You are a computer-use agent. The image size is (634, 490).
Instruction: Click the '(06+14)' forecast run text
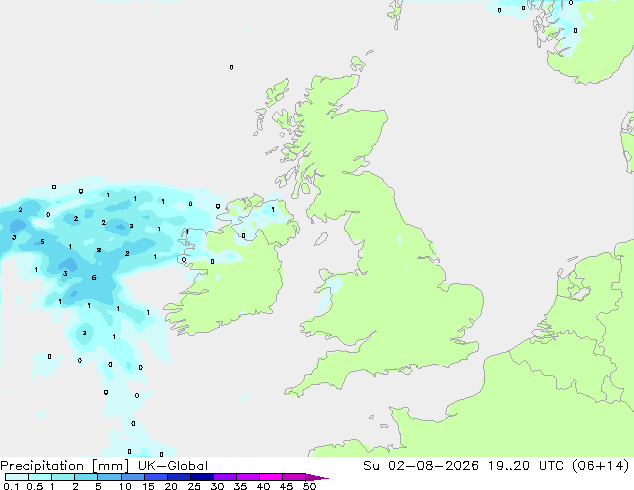tap(600, 466)
